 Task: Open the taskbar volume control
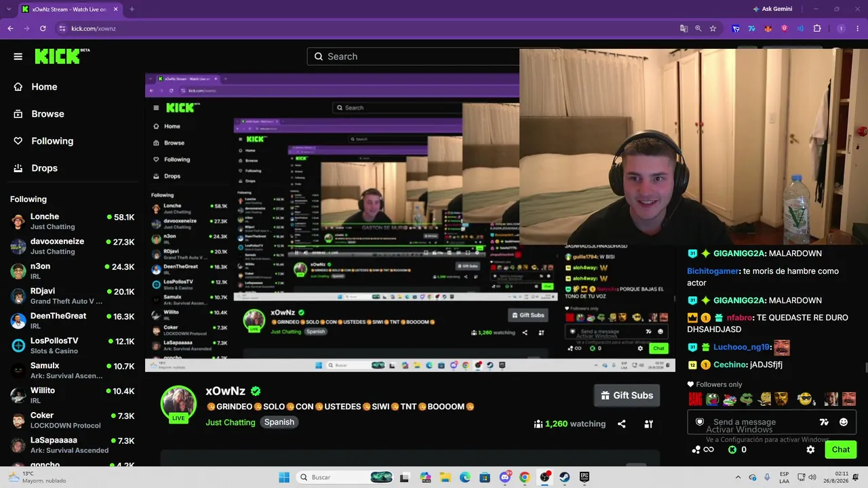812,477
